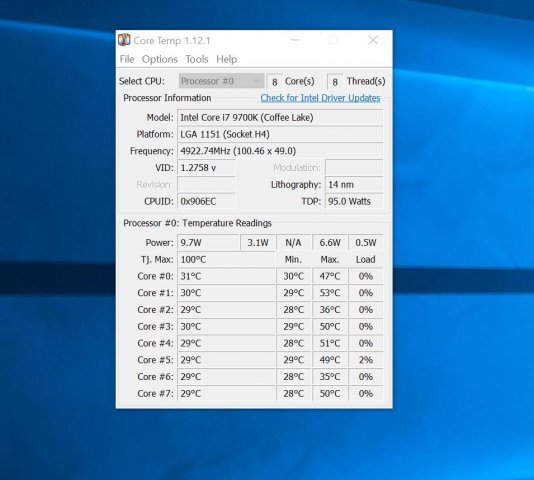Click Core #3 current temperature value
The image size is (534, 480).
click(x=226, y=326)
